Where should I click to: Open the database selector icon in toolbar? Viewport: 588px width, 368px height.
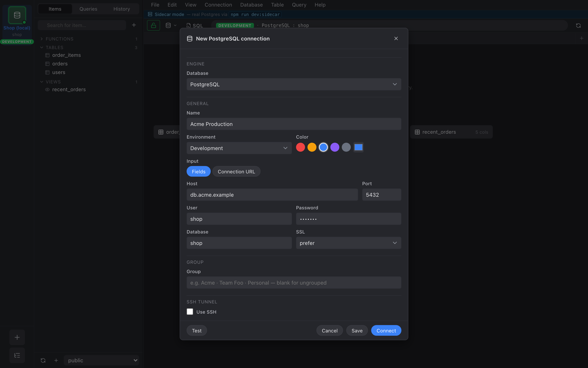[x=171, y=25]
